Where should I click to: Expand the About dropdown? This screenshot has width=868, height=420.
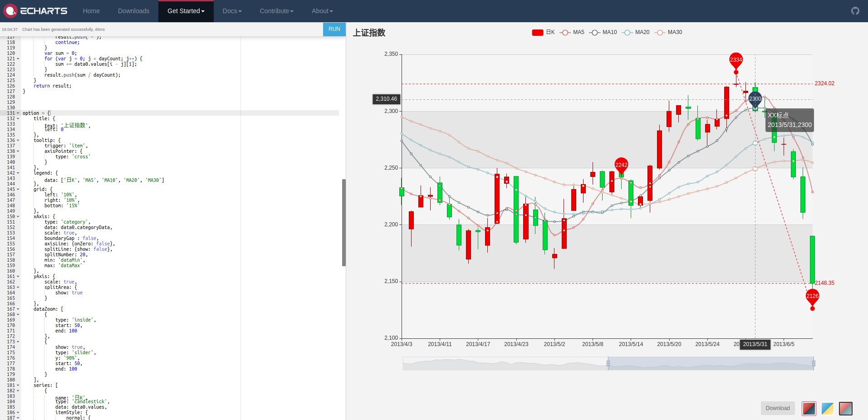coord(322,11)
